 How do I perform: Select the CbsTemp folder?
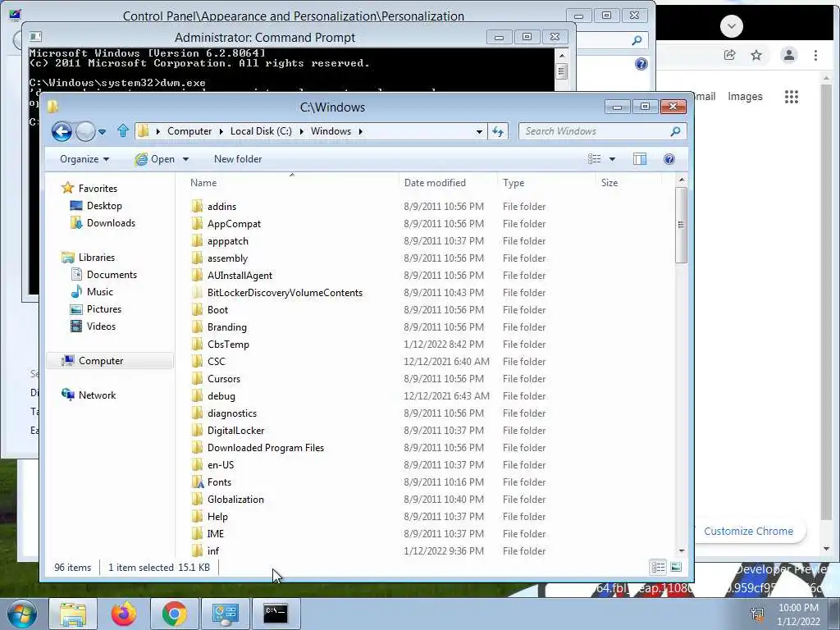click(x=228, y=345)
